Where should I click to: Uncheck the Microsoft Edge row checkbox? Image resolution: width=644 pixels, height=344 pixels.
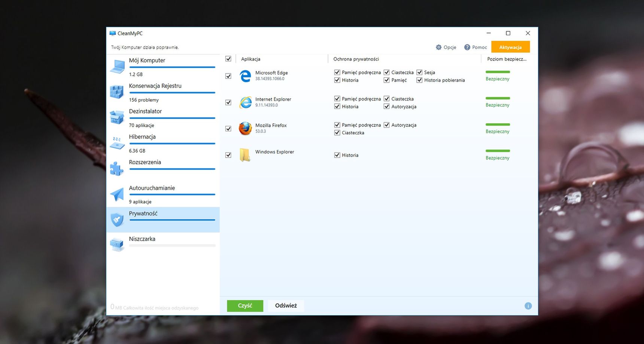click(228, 76)
